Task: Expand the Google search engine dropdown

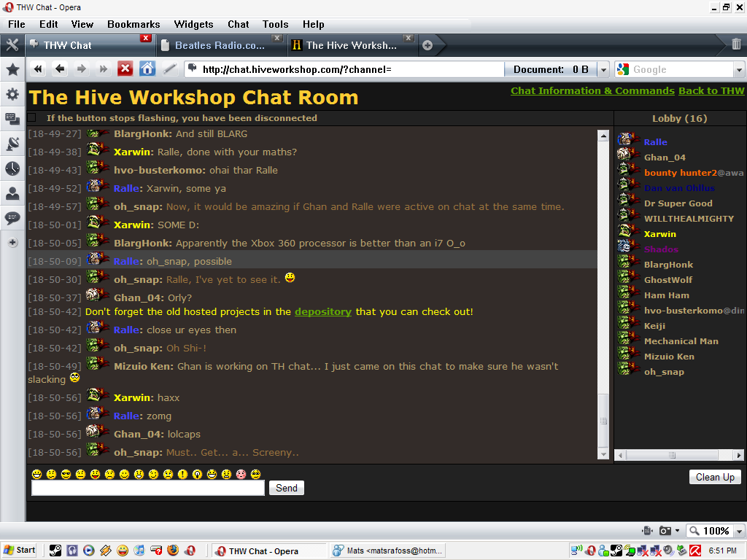Action: tap(740, 69)
